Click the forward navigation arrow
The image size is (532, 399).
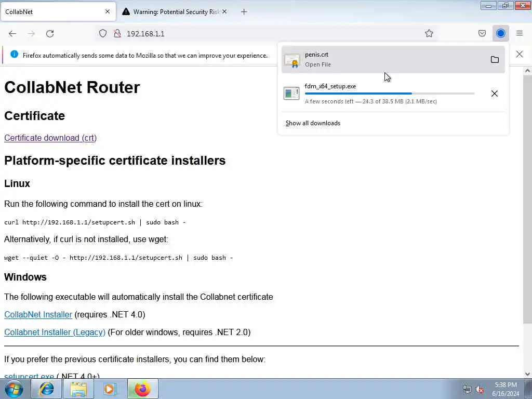tap(31, 34)
